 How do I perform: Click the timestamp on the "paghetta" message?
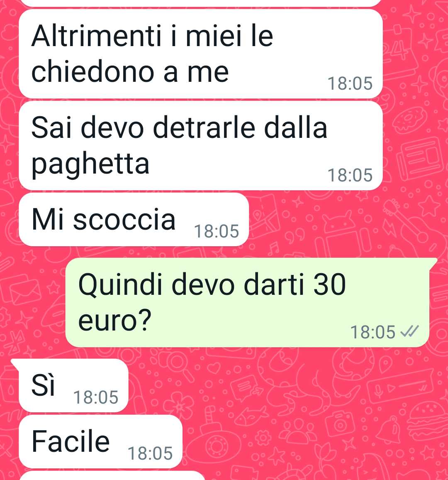[x=350, y=175]
